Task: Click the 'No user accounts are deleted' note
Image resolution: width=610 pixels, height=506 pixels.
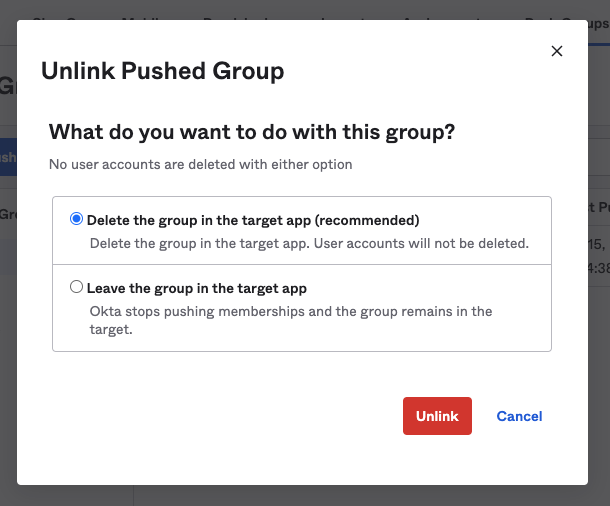Action: pos(200,164)
